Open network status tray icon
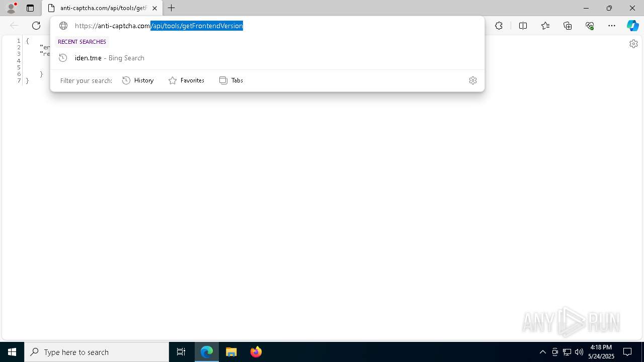This screenshot has width=644, height=362. tap(567, 352)
